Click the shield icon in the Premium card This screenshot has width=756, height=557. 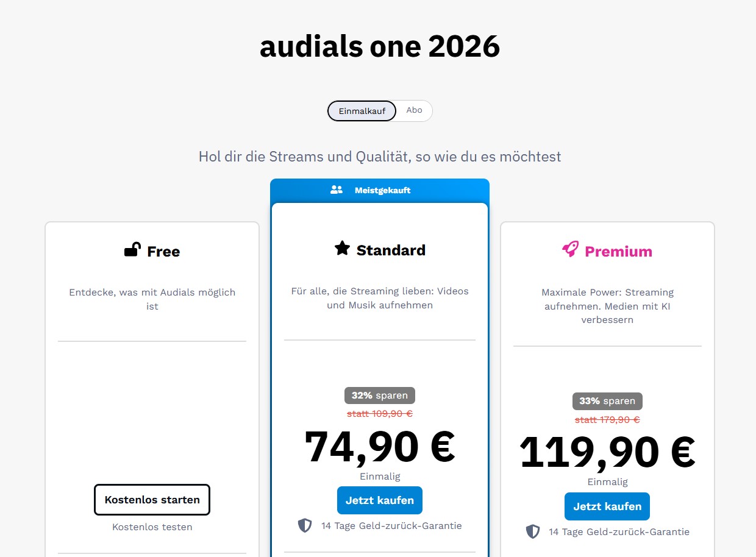[532, 531]
